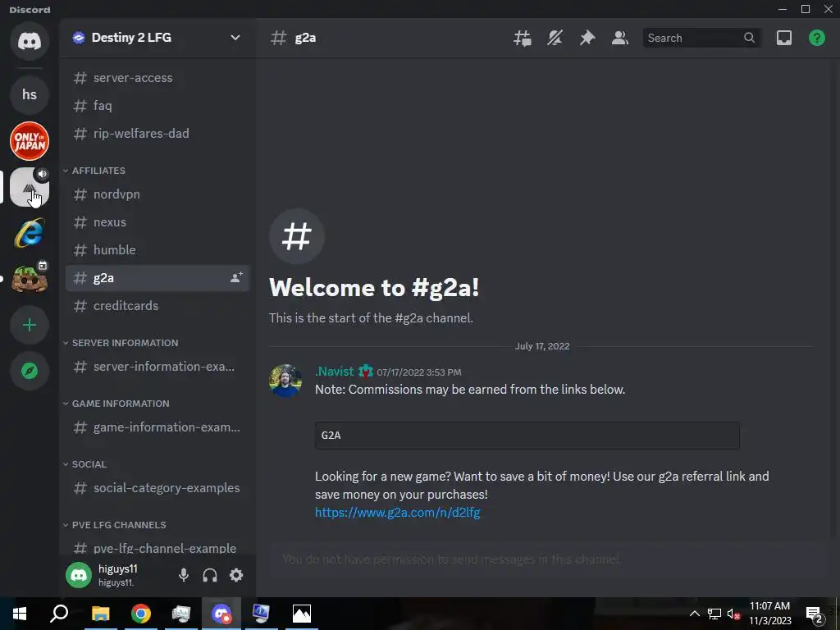Image resolution: width=840 pixels, height=630 pixels.
Task: Click the .Navist username
Action: [x=335, y=372]
